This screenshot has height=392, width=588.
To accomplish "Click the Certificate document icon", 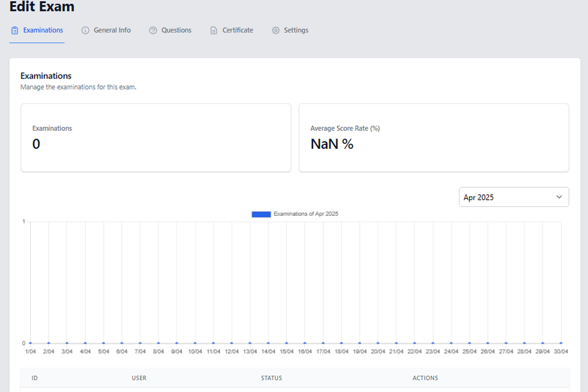I will tap(213, 31).
